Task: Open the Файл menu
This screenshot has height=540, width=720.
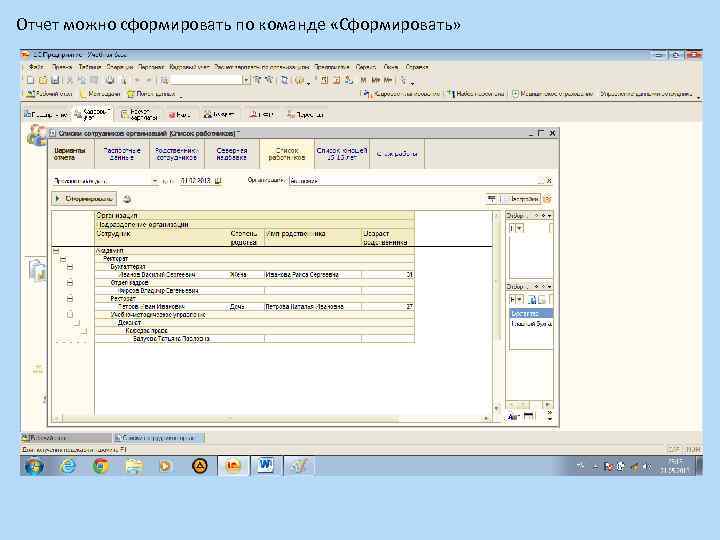Action: point(36,67)
